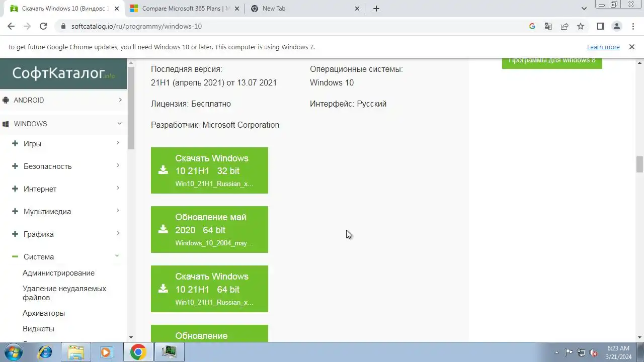Open the share page icon in address bar
This screenshot has height=362, width=644.
click(x=565, y=26)
